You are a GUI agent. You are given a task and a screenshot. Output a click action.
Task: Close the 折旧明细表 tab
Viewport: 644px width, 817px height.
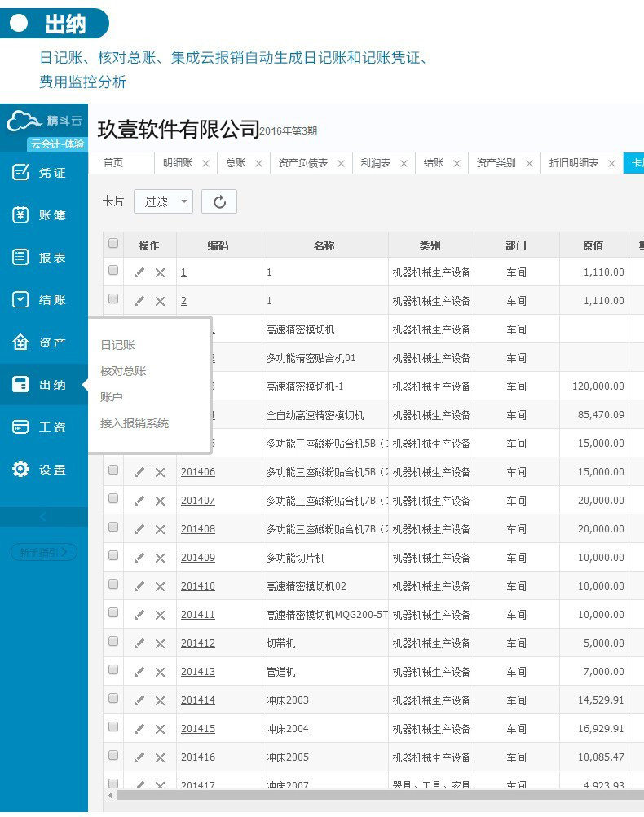point(611,164)
